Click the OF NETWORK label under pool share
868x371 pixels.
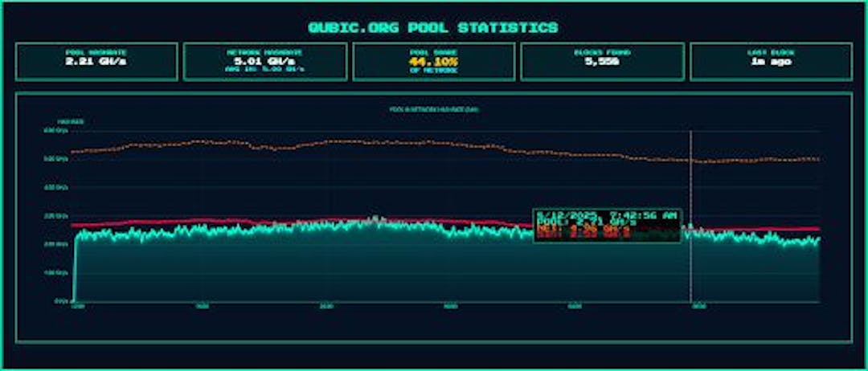(x=433, y=70)
